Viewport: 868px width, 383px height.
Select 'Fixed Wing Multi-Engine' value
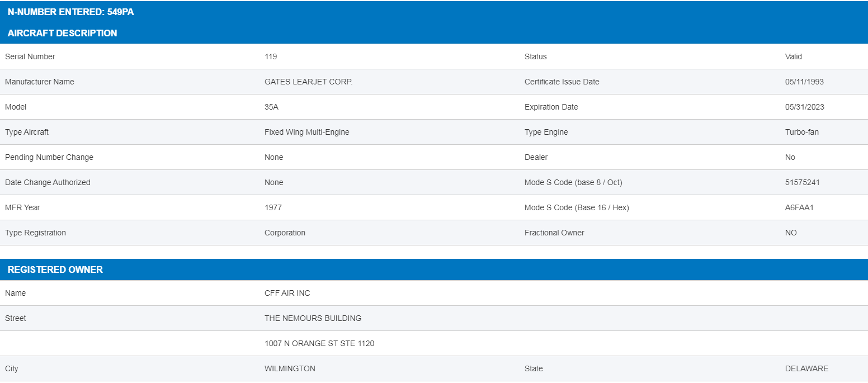307,132
